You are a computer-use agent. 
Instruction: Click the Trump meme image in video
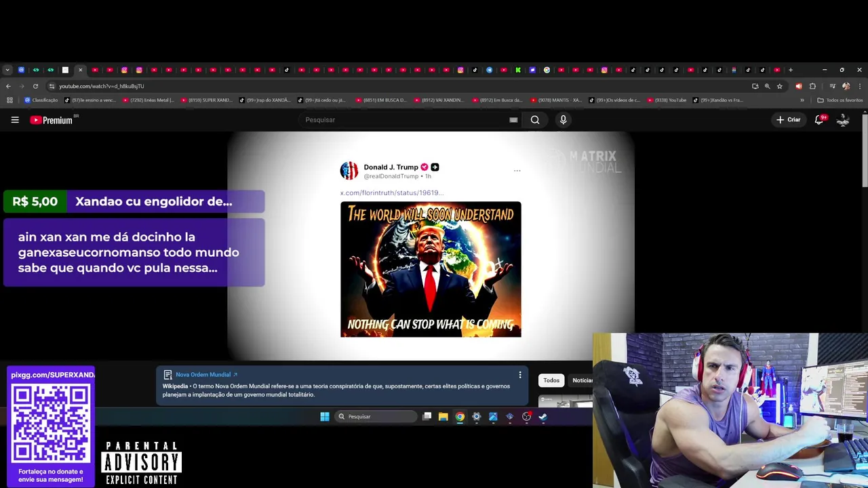431,269
